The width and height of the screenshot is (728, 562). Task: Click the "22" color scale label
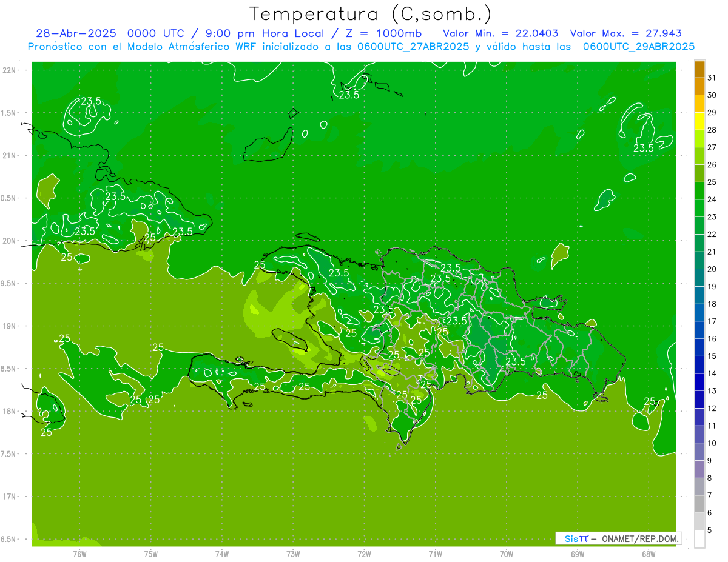click(x=712, y=234)
